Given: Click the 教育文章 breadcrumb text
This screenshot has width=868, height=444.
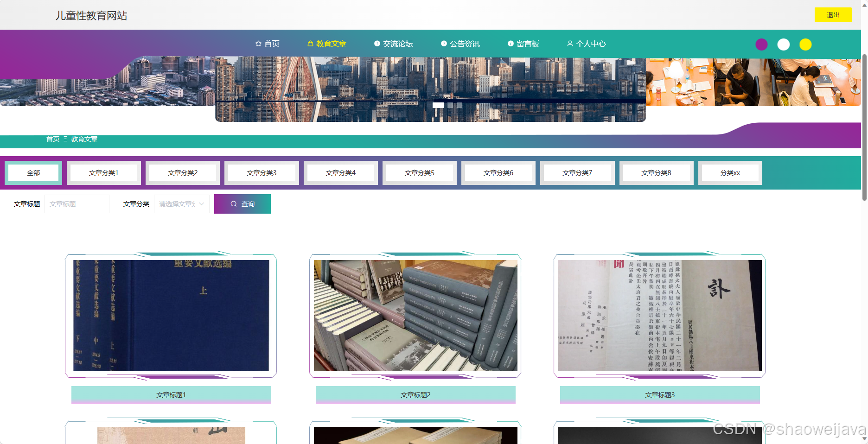Looking at the screenshot, I should 84,139.
